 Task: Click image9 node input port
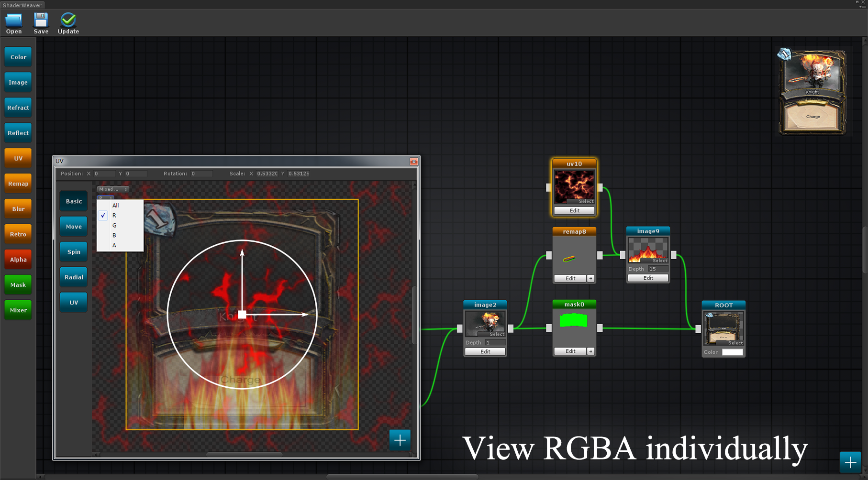pyautogui.click(x=623, y=255)
